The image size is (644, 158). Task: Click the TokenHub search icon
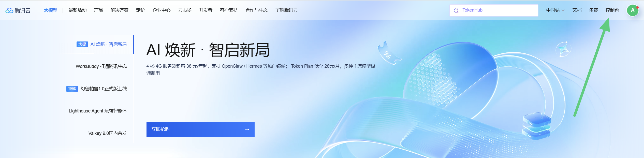tap(456, 10)
